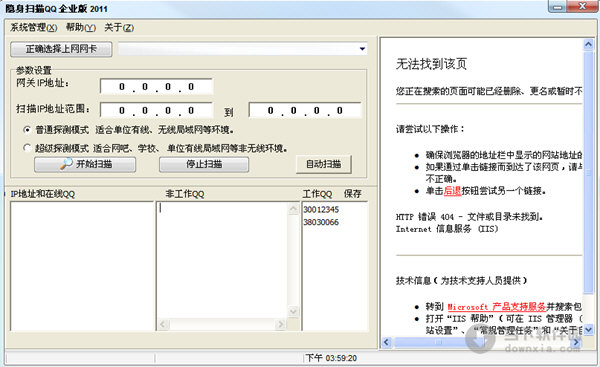Click inside the 非工作QQ text area

[222, 260]
